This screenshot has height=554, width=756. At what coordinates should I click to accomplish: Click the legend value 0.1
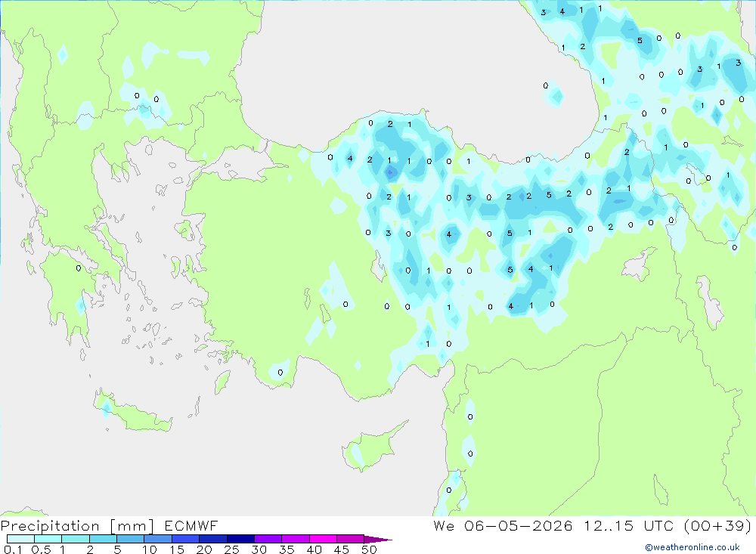[x=13, y=549]
